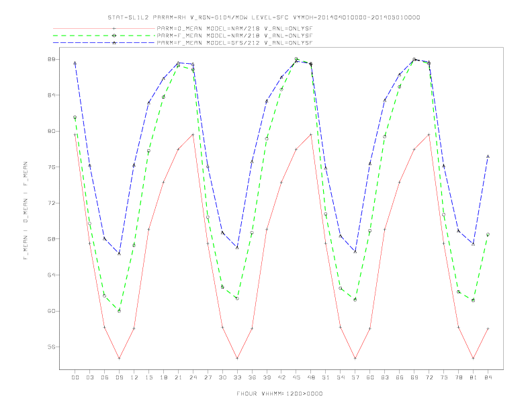Click the chart title starting STAT=SL1L2
Viewport: 532px width, 411px height.
(x=264, y=17)
